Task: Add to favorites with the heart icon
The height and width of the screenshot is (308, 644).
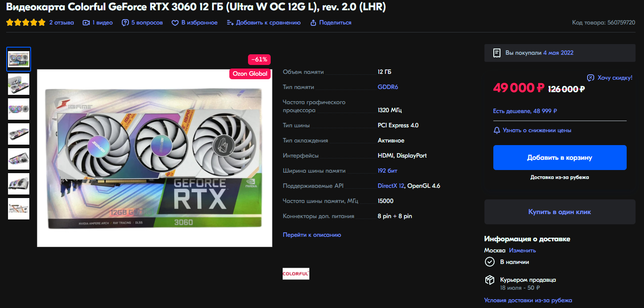Action: (x=175, y=23)
